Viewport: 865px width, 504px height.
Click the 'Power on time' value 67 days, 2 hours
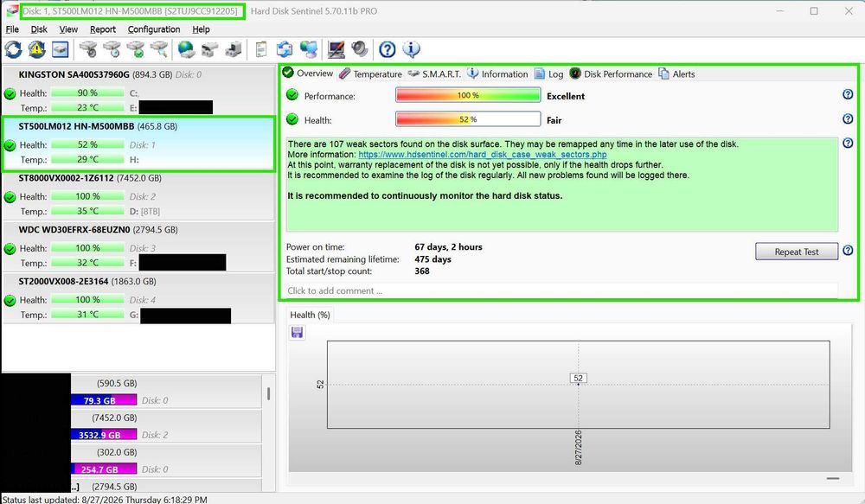[x=448, y=247]
